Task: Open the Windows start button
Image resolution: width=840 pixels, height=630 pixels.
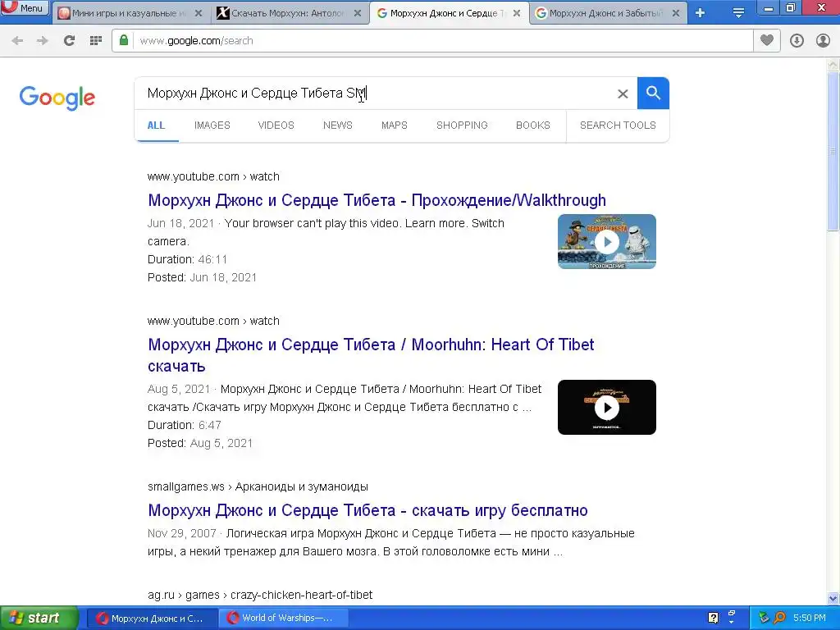Action: point(39,619)
